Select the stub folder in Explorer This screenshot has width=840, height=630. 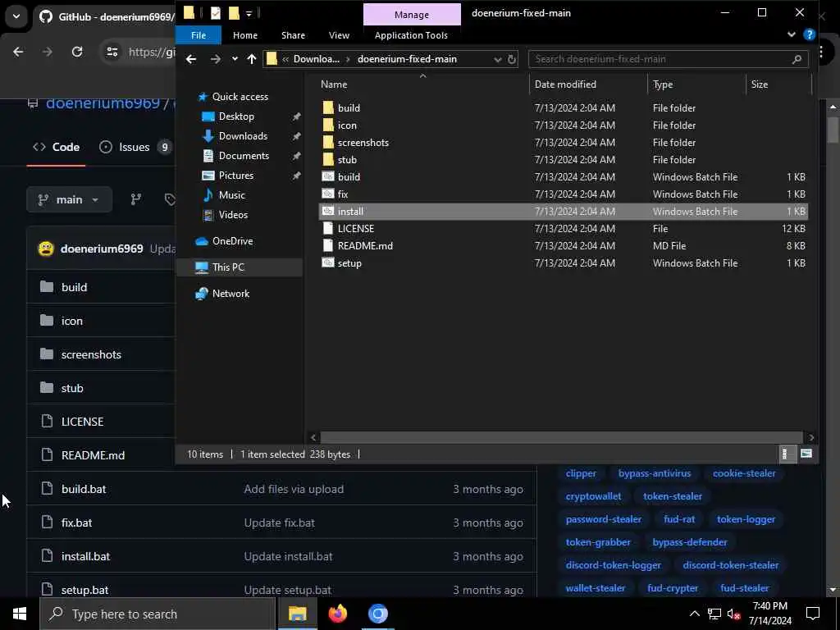[x=347, y=160]
